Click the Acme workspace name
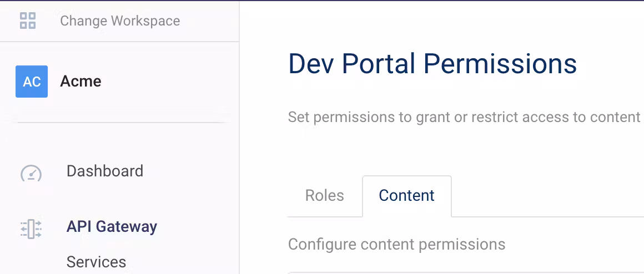This screenshot has height=274, width=644. point(80,82)
